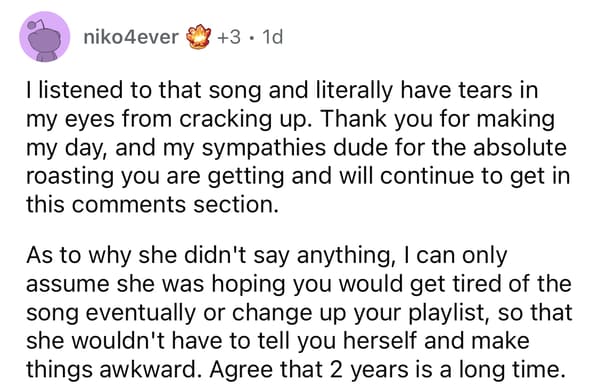Click the 1d comment timestamp

(x=271, y=37)
